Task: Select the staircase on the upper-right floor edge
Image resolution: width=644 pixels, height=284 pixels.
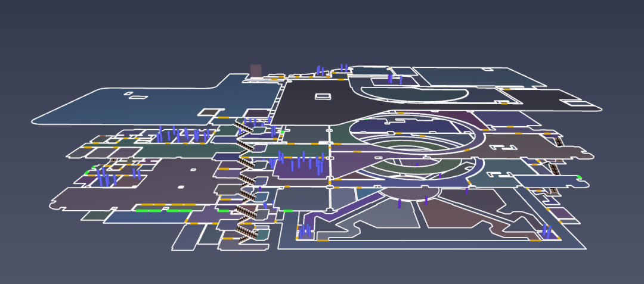Action: [559, 141]
